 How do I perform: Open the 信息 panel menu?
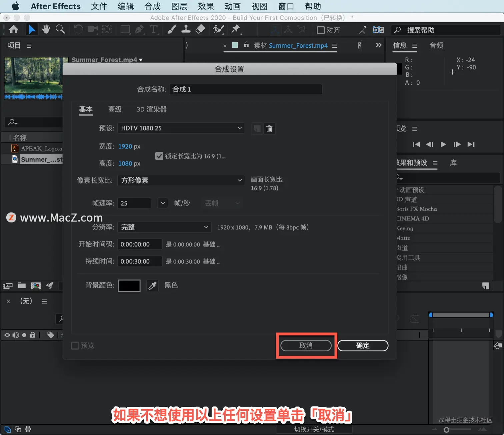pyautogui.click(x=415, y=46)
